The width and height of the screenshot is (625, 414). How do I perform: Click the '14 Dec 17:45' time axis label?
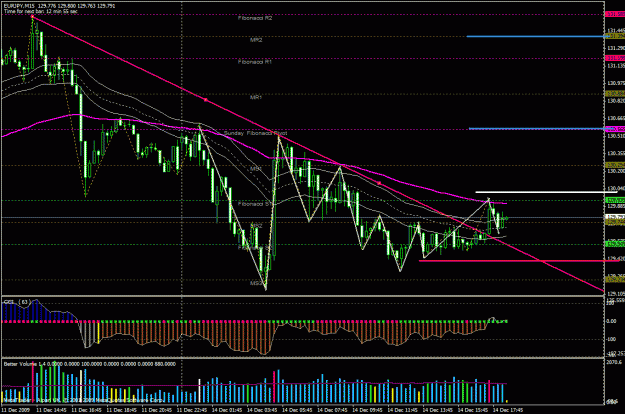pyautogui.click(x=508, y=410)
